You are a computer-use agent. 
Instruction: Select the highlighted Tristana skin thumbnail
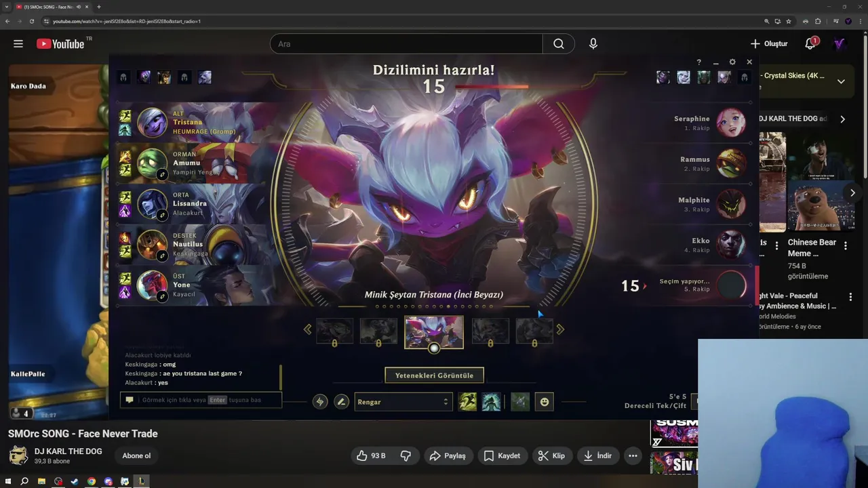(434, 331)
